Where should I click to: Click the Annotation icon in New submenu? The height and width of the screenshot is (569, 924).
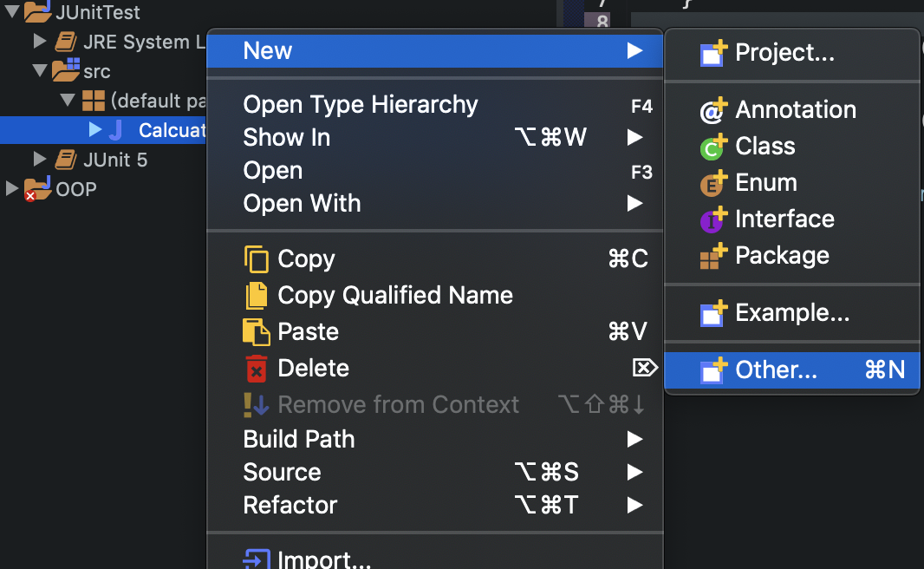tap(713, 110)
